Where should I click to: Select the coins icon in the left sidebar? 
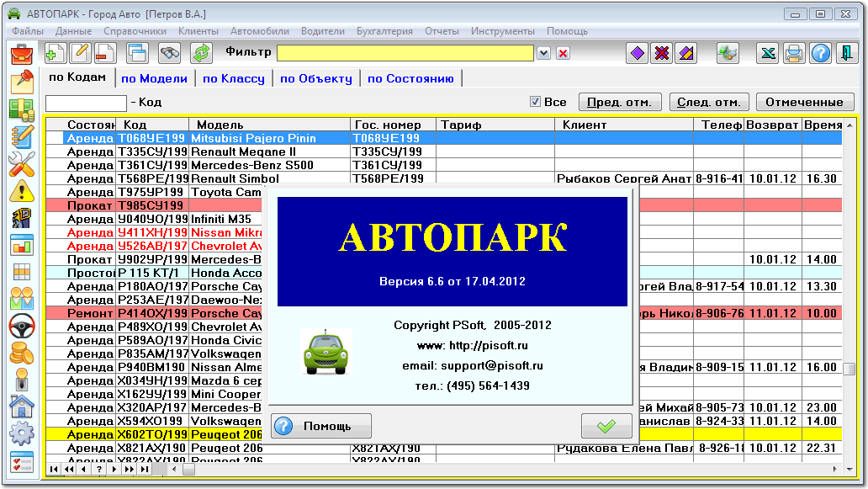tap(21, 353)
